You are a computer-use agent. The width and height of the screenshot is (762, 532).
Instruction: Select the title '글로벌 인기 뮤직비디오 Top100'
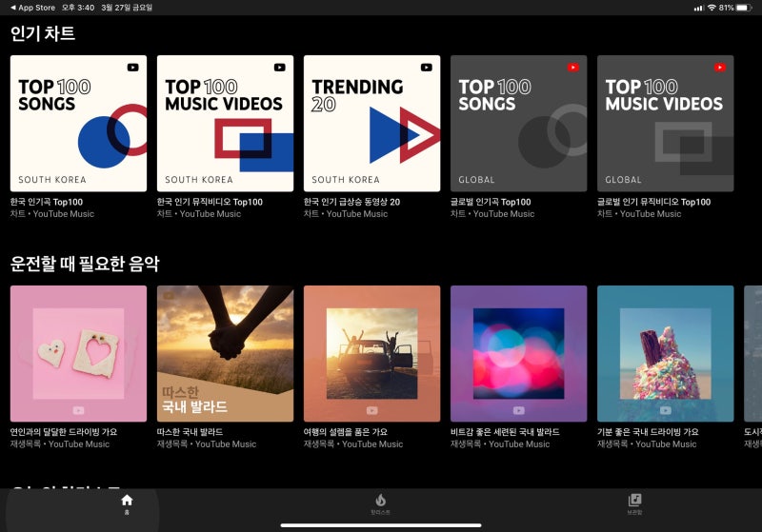coord(653,202)
